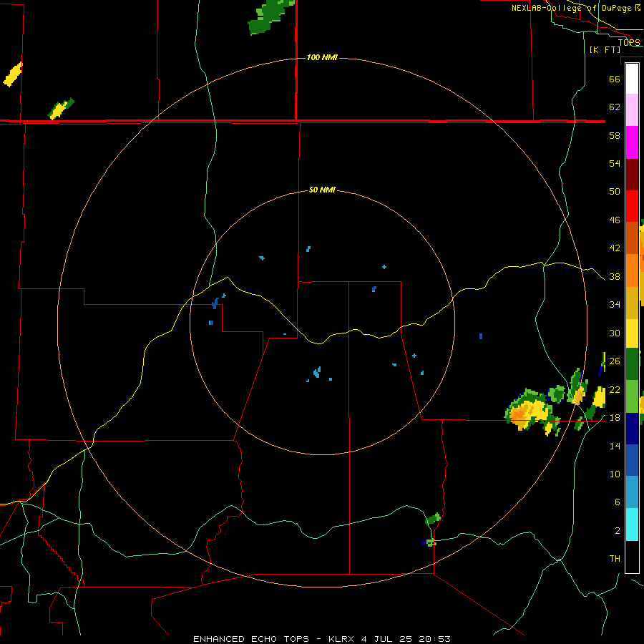The image size is (644, 644).
Task: Select the bright red legend color block
Action: point(632,206)
